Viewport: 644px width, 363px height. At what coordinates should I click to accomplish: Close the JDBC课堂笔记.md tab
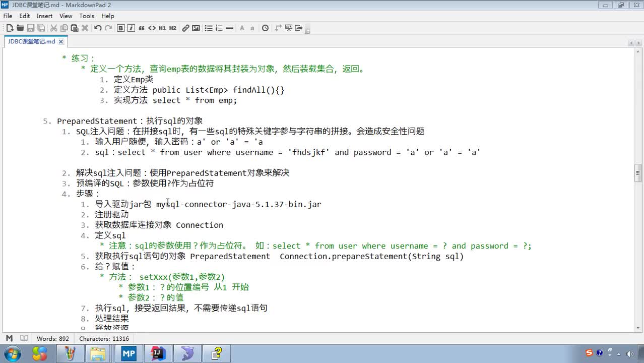[x=61, y=42]
